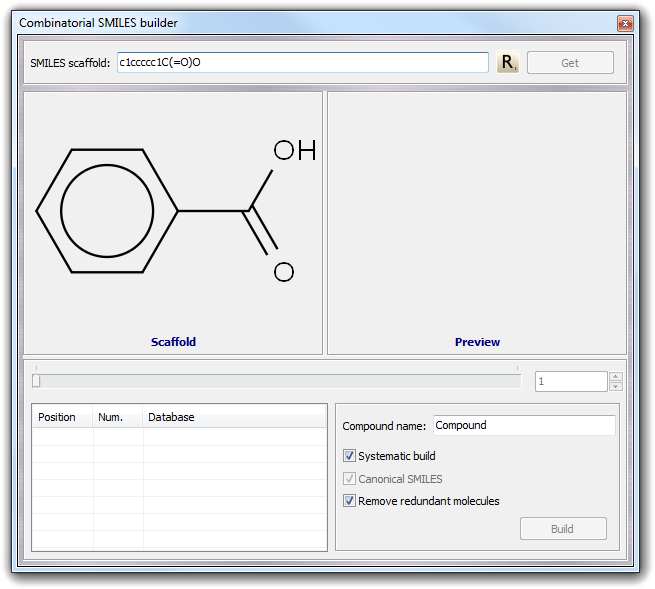
Task: Increment the molecule number spinner up arrow
Action: coord(615,376)
